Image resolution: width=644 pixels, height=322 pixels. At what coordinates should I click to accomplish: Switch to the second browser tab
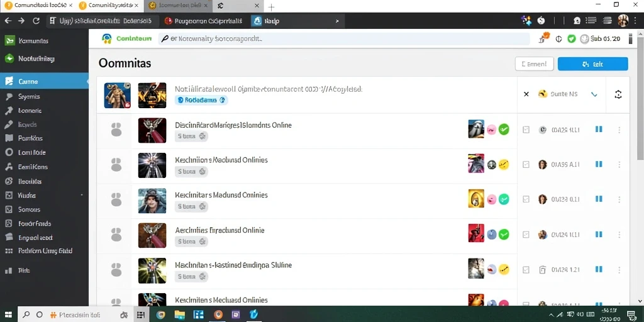coord(108,6)
